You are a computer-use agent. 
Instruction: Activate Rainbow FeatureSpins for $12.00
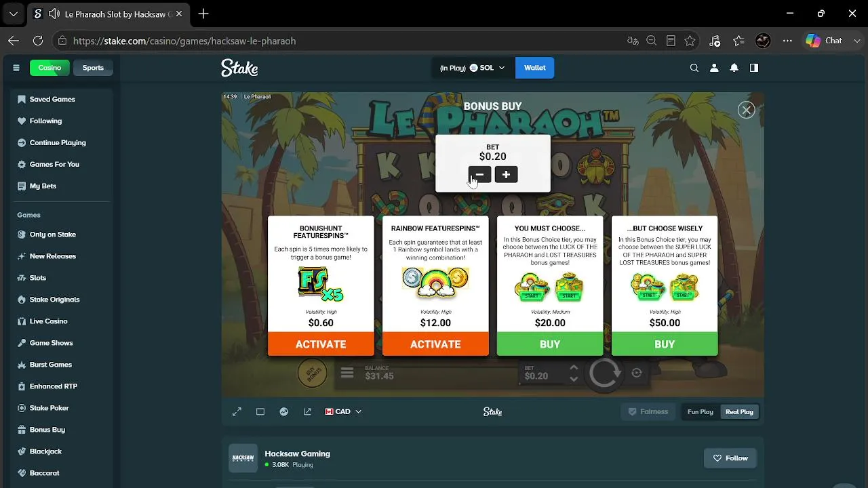(435, 344)
